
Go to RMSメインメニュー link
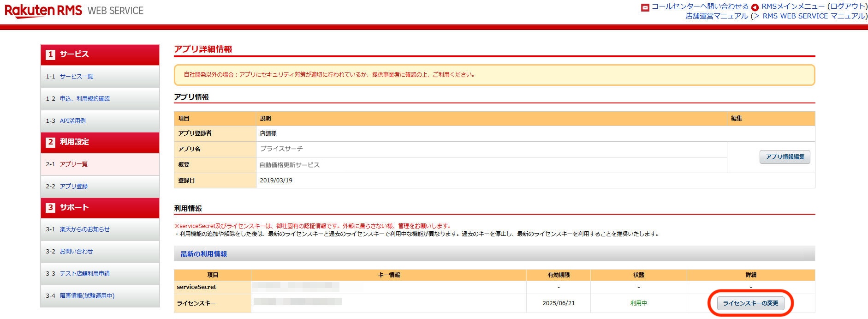click(x=793, y=6)
